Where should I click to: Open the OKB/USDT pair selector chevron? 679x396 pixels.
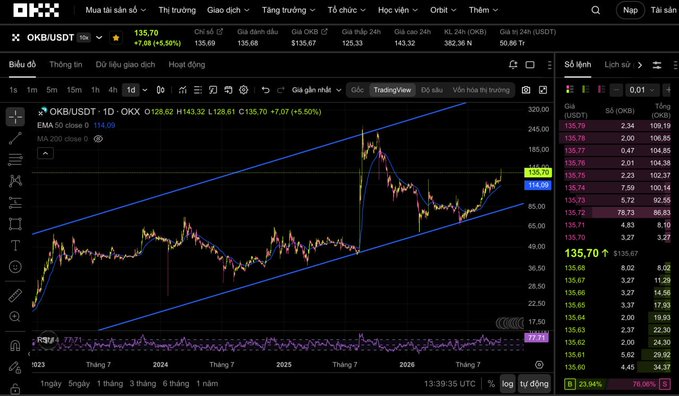tap(99, 38)
